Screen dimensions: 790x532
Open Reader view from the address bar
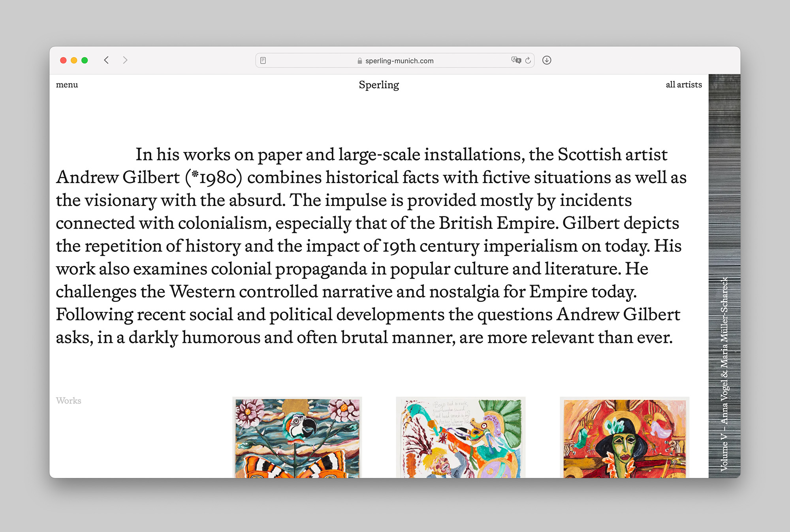[x=263, y=60]
